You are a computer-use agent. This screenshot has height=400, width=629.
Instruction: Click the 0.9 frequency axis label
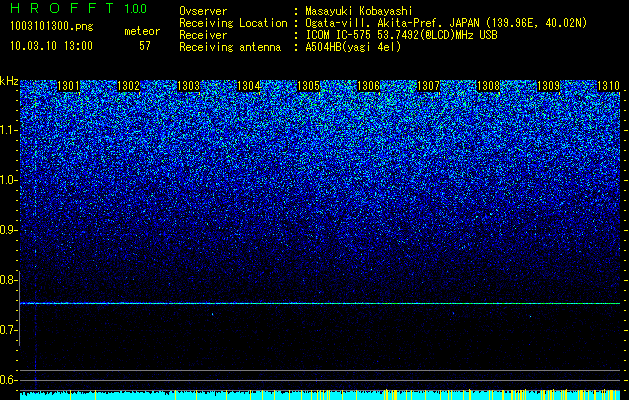click(x=9, y=230)
